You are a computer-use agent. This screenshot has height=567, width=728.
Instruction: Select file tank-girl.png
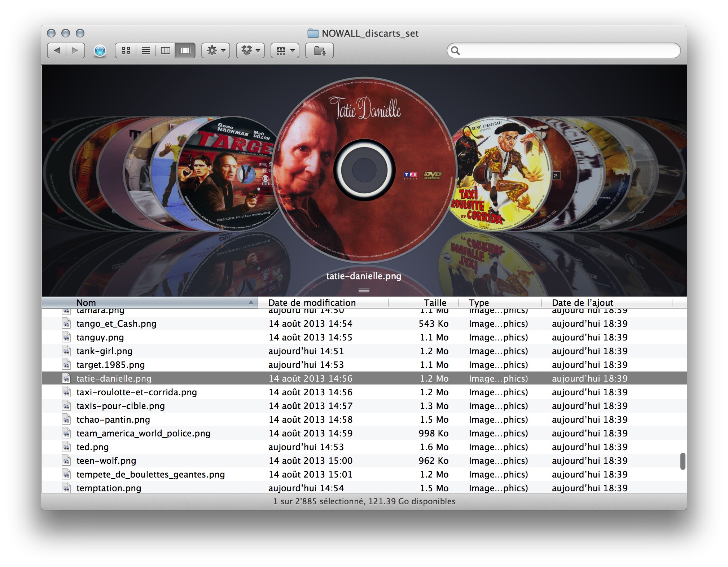click(x=364, y=351)
